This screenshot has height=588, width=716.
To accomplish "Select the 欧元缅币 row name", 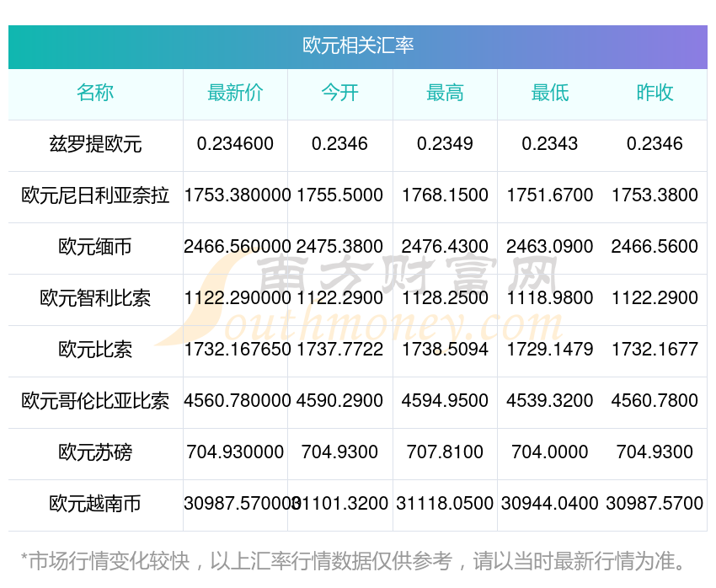I will [95, 247].
